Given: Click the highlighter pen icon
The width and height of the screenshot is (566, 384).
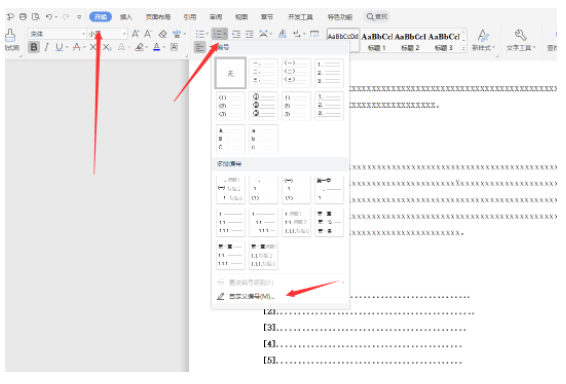Looking at the screenshot, I should point(139,47).
